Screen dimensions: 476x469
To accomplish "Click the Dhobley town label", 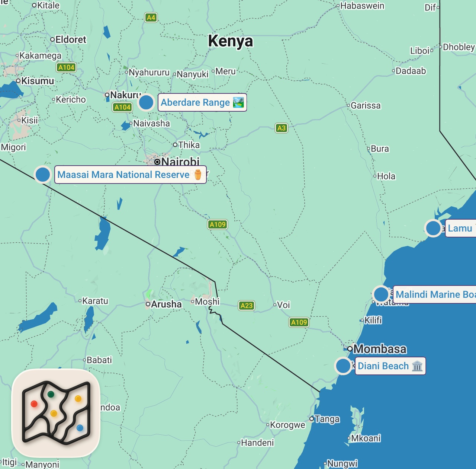I will pos(459,47).
